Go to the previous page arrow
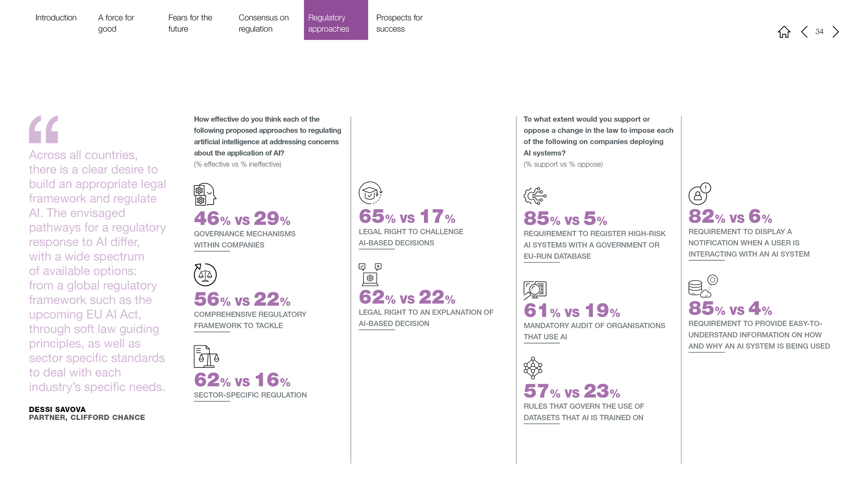Screen dimensions: 868x489 coord(804,32)
